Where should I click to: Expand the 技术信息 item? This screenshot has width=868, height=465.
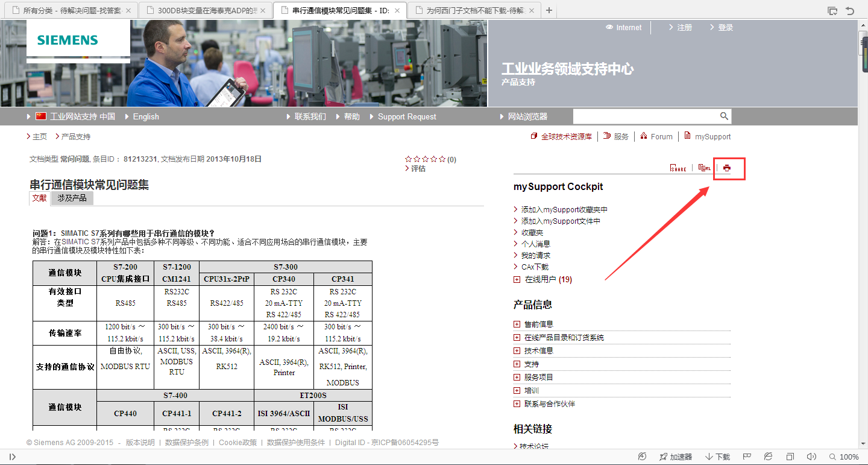tap(517, 350)
